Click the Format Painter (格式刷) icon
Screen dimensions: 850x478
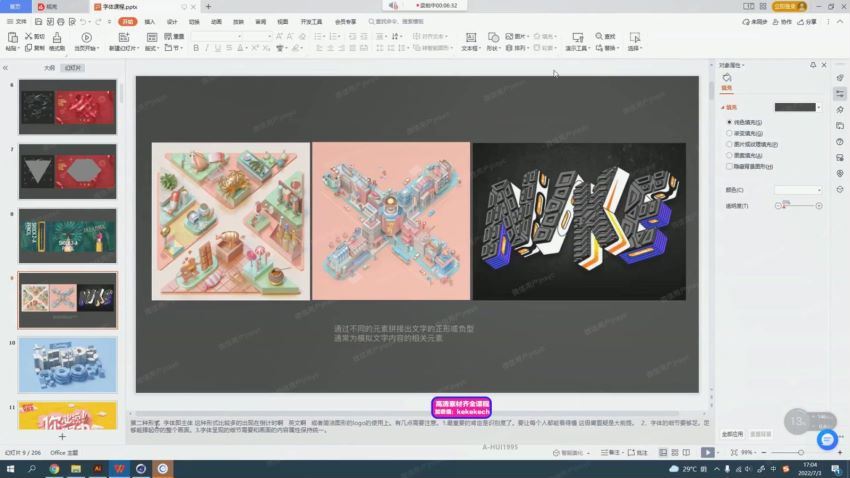(56, 38)
